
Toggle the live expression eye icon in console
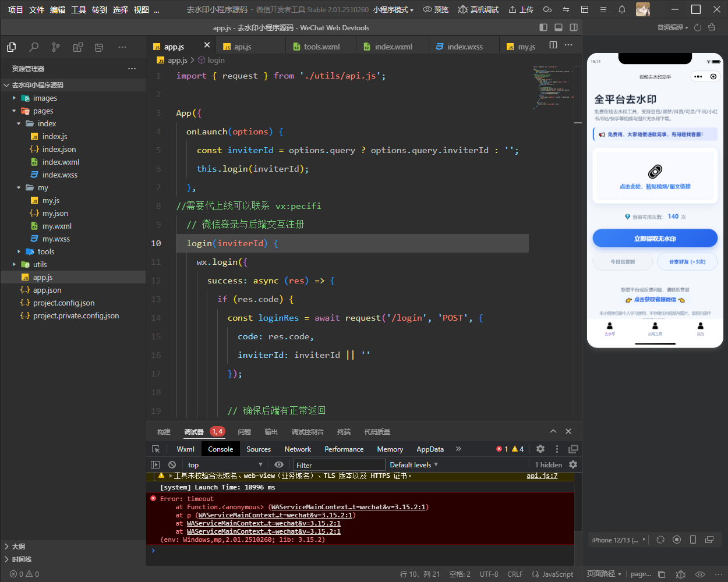(279, 464)
